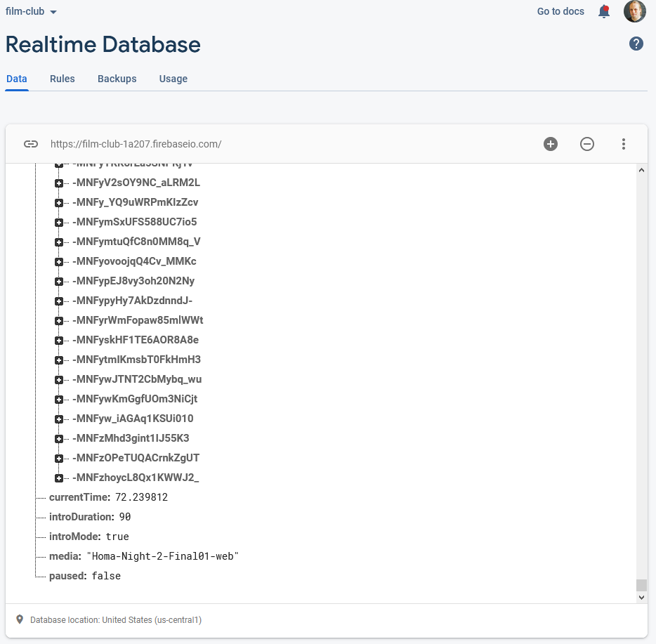Click the user profile avatar
This screenshot has width=656, height=644.
coord(634,12)
